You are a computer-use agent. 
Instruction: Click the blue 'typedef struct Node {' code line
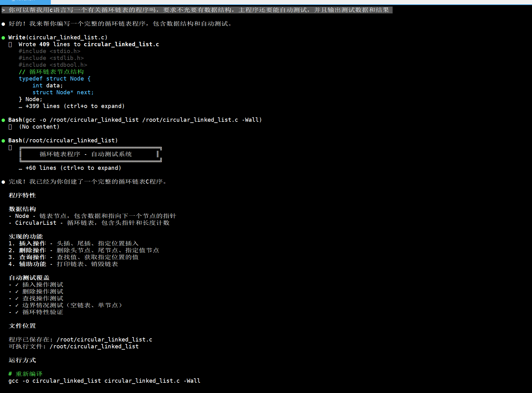click(x=55, y=79)
